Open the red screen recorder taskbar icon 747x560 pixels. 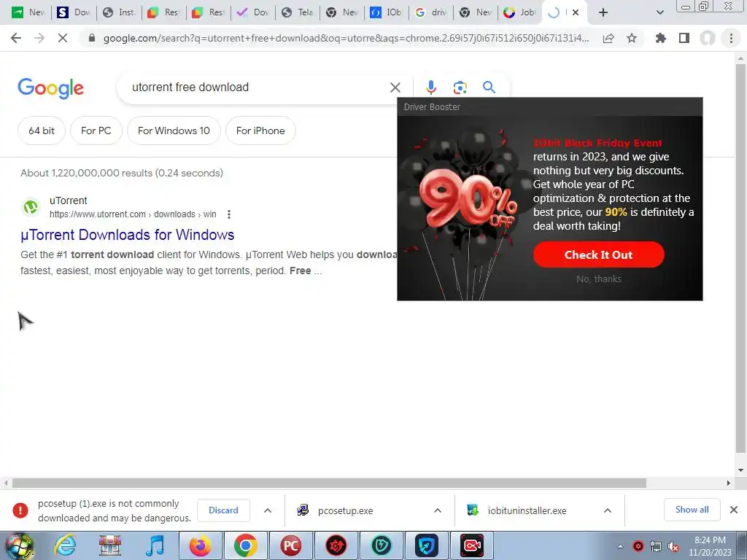[x=472, y=545]
